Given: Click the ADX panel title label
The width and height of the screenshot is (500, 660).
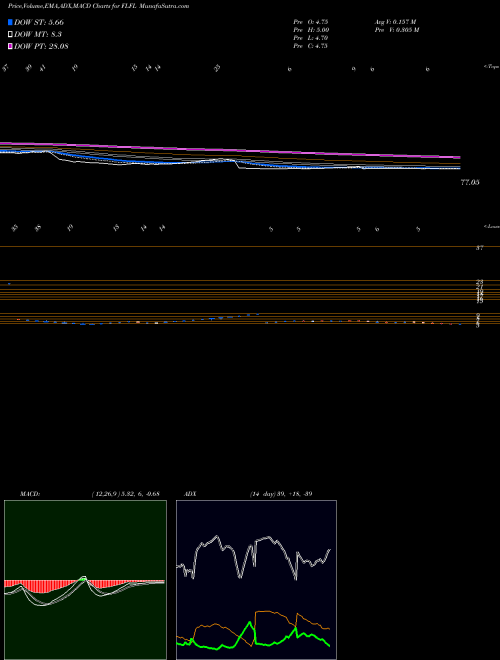Looking at the screenshot, I should tap(190, 494).
